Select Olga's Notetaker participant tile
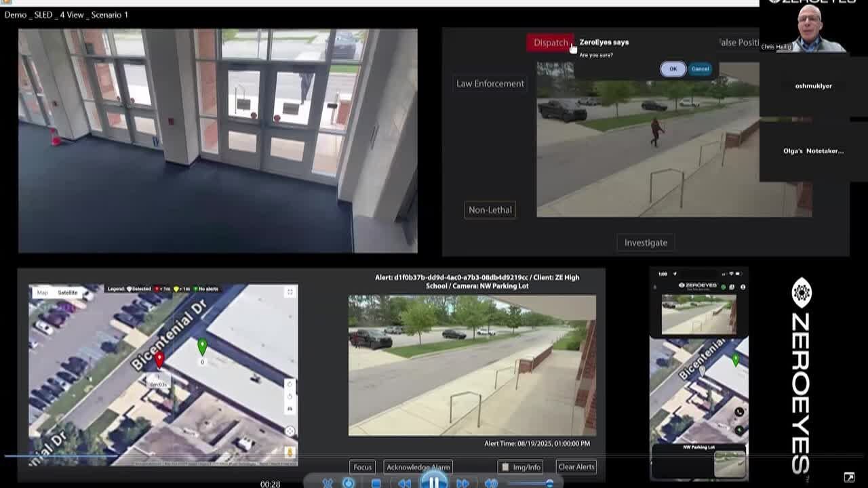868x488 pixels. [813, 150]
